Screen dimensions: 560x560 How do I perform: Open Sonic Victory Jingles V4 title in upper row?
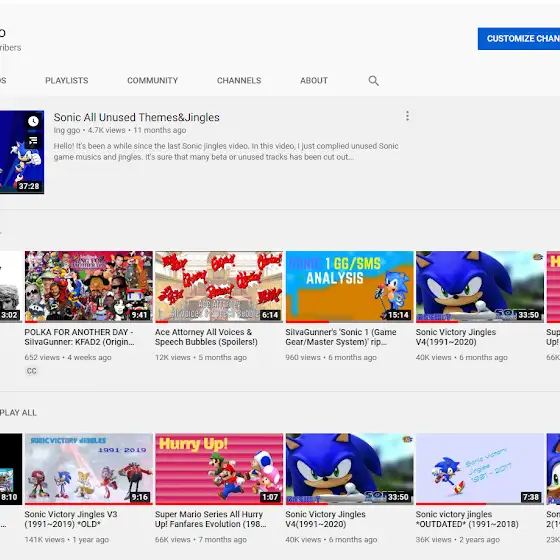click(456, 337)
